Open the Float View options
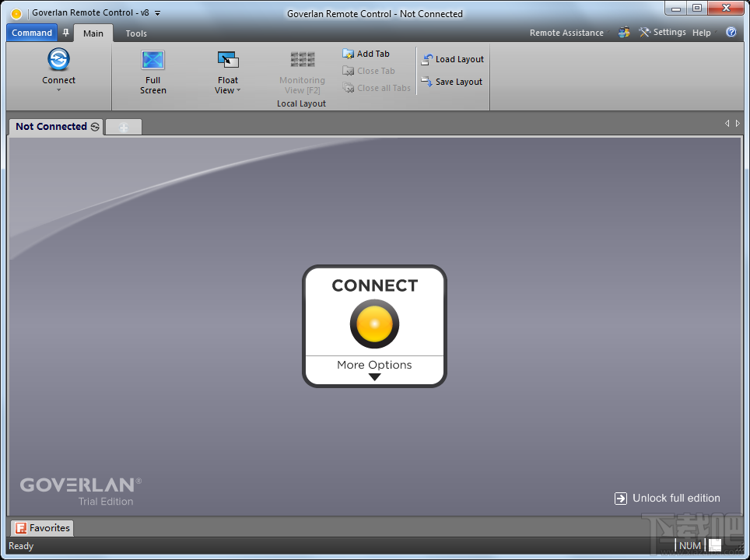 coord(228,72)
